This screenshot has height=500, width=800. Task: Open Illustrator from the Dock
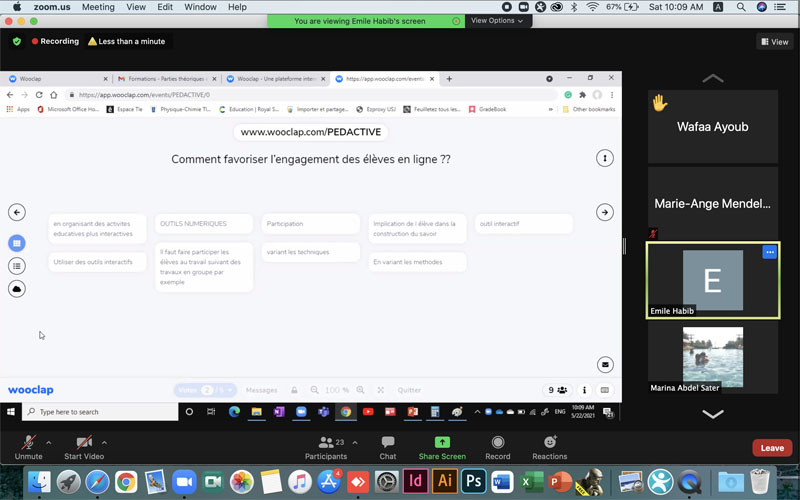[444, 481]
